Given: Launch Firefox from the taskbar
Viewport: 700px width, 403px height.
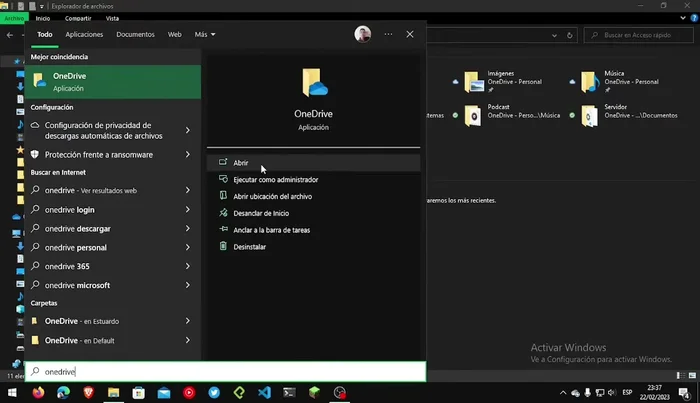Looking at the screenshot, I should 38,392.
